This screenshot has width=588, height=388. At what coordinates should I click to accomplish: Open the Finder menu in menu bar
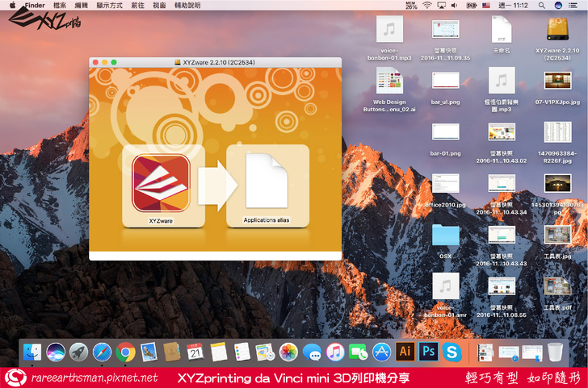pos(35,5)
